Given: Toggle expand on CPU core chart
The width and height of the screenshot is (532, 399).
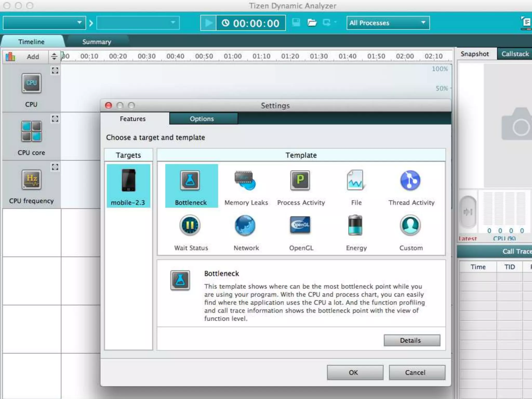Looking at the screenshot, I should [x=55, y=119].
